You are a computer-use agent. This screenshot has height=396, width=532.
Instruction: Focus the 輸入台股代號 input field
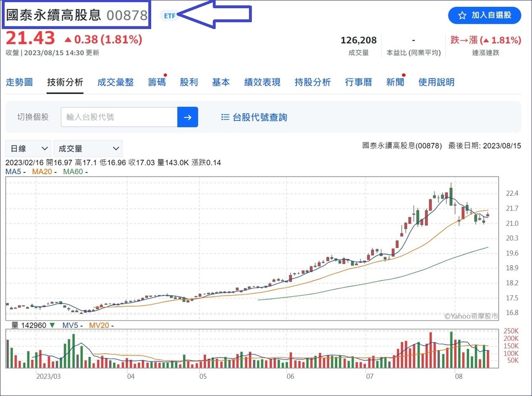(x=119, y=117)
